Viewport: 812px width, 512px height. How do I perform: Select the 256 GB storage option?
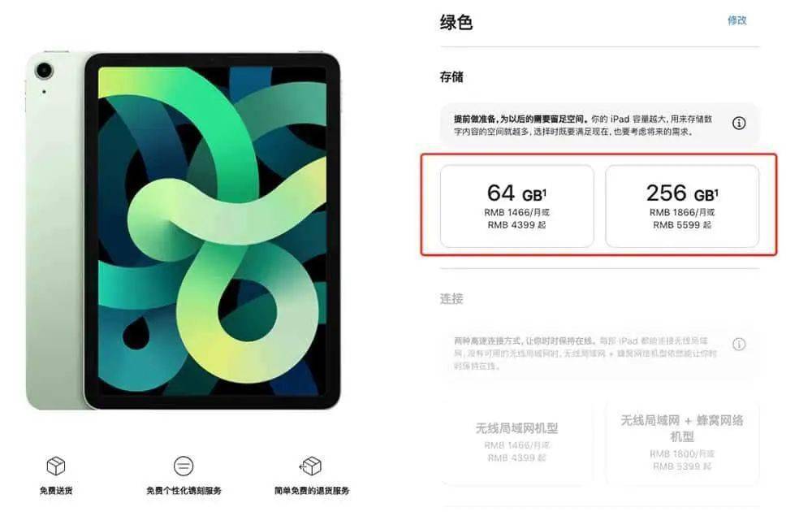[x=682, y=206]
